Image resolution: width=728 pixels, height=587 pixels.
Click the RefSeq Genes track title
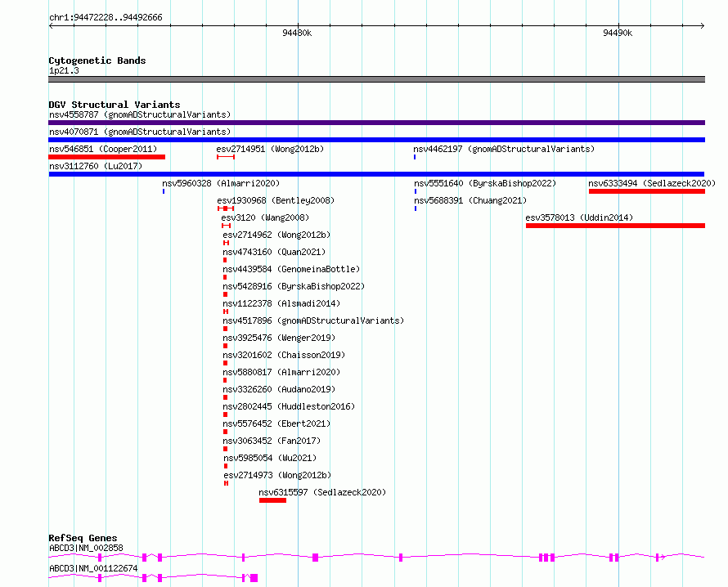tap(83, 538)
